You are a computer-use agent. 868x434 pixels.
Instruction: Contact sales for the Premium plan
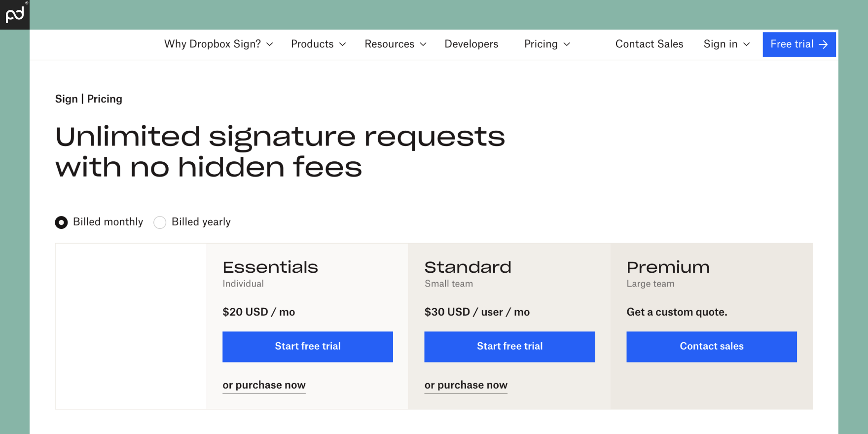711,347
